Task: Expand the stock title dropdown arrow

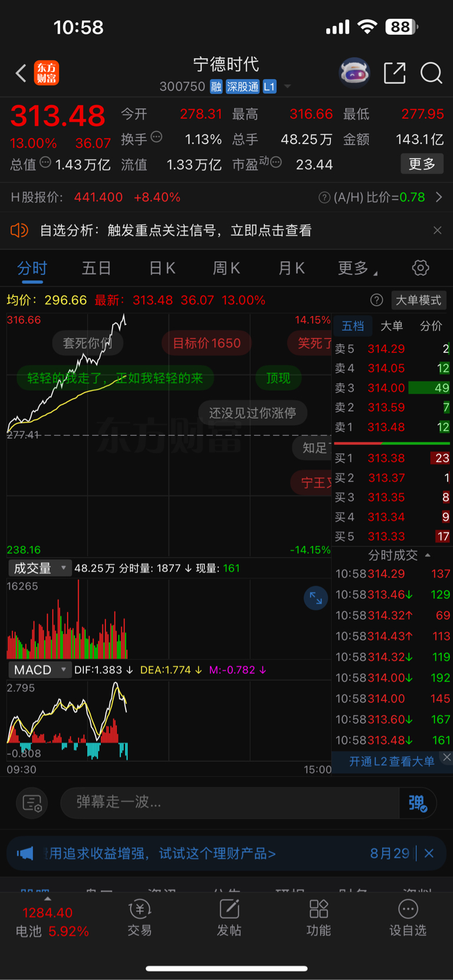Action: tap(287, 87)
